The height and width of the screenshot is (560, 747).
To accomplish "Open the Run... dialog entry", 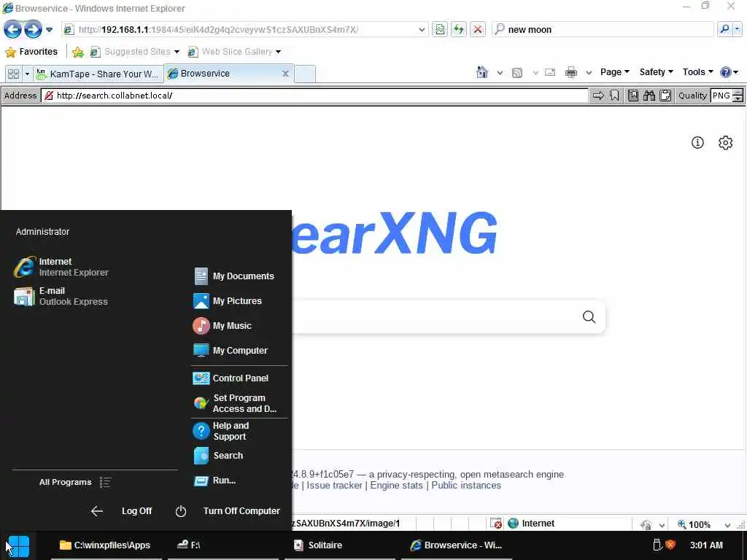I will [215, 481].
